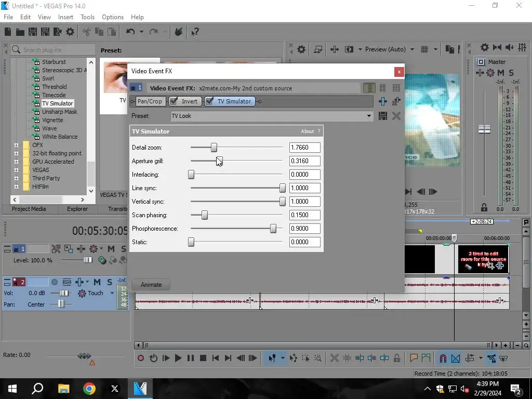The height and width of the screenshot is (399, 532).
Task: Open the Touch automation mode dropdown
Action: tap(112, 293)
